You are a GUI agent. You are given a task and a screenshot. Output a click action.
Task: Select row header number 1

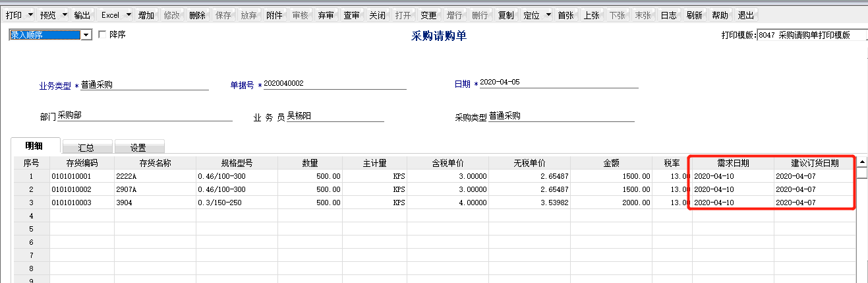32,176
